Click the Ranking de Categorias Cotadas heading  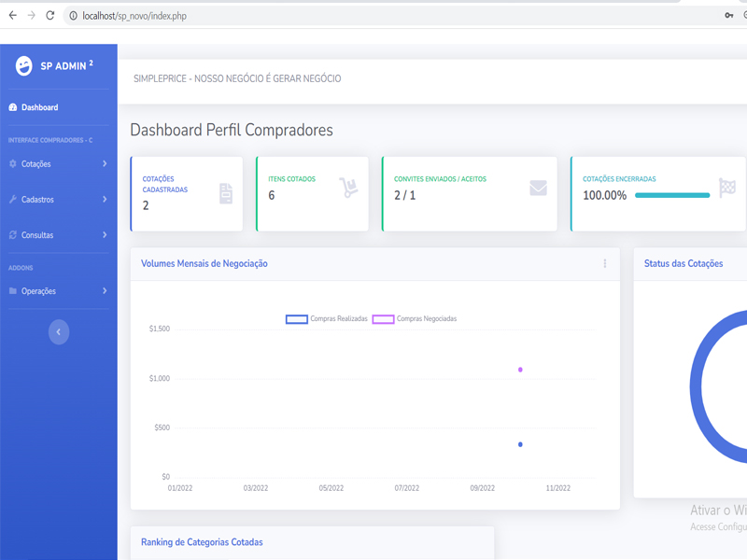[x=202, y=542]
